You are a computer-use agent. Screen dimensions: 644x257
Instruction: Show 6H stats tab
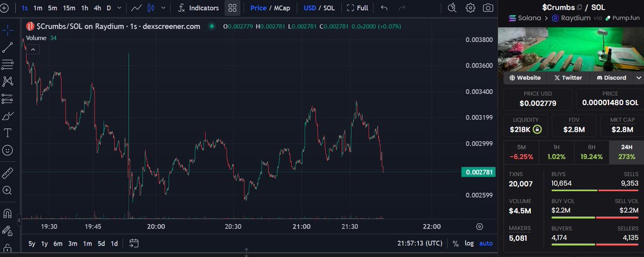click(x=591, y=152)
